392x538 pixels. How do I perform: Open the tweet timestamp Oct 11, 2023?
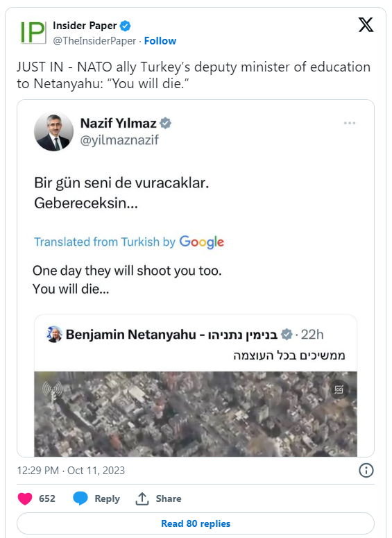71,471
